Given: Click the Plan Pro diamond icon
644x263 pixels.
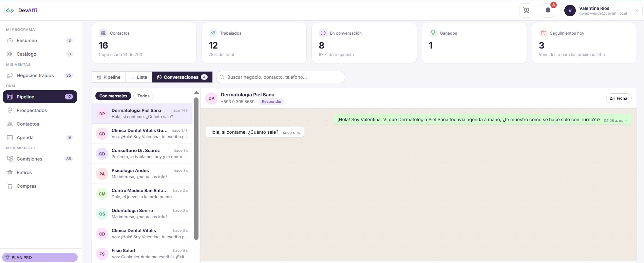Looking at the screenshot, I should tap(7, 258).
